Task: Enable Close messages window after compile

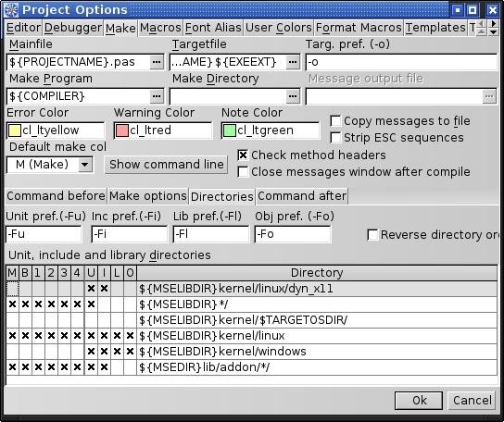Action: pos(243,172)
